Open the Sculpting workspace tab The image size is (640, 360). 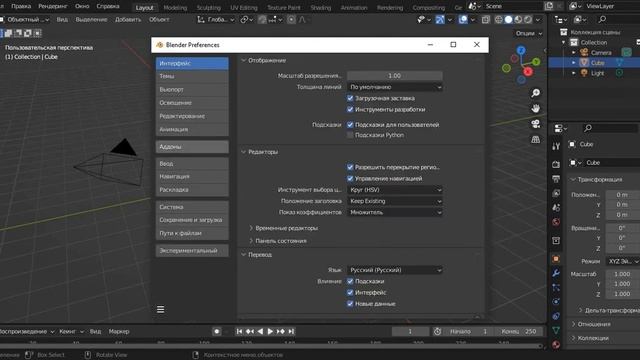[208, 8]
